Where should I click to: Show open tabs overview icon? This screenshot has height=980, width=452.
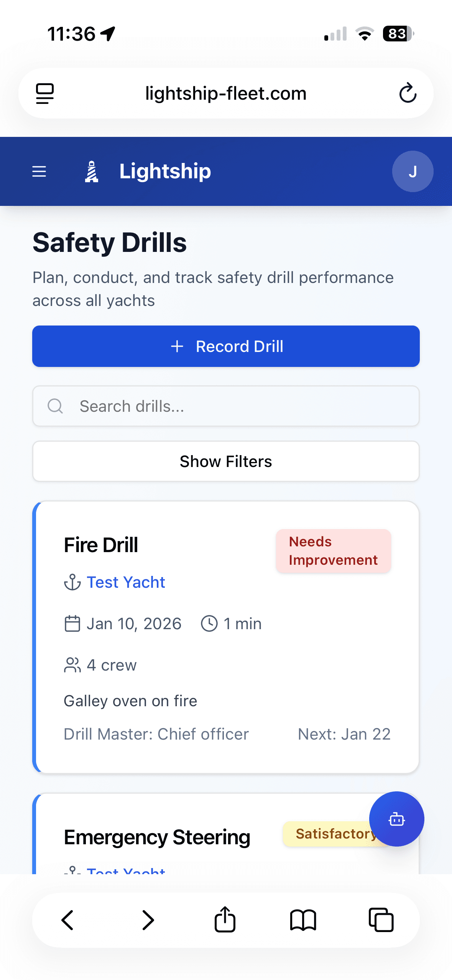pyautogui.click(x=381, y=920)
